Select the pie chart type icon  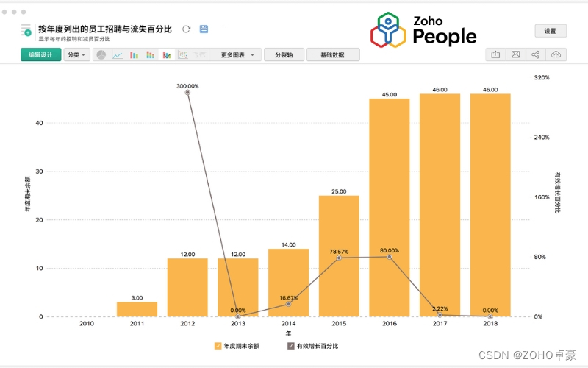click(101, 54)
